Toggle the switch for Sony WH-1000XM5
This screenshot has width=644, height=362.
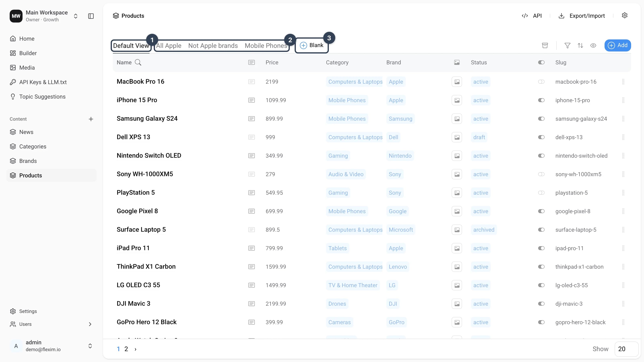541,174
